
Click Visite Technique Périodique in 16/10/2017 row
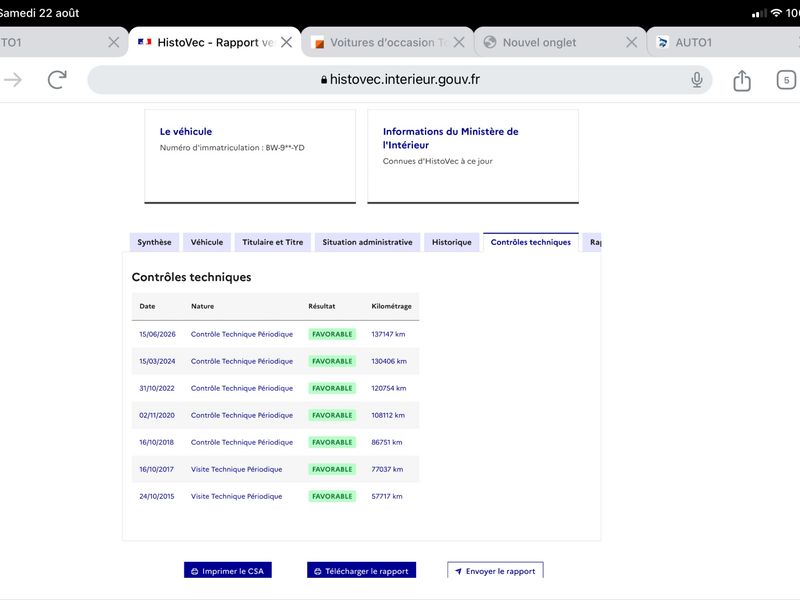point(236,469)
